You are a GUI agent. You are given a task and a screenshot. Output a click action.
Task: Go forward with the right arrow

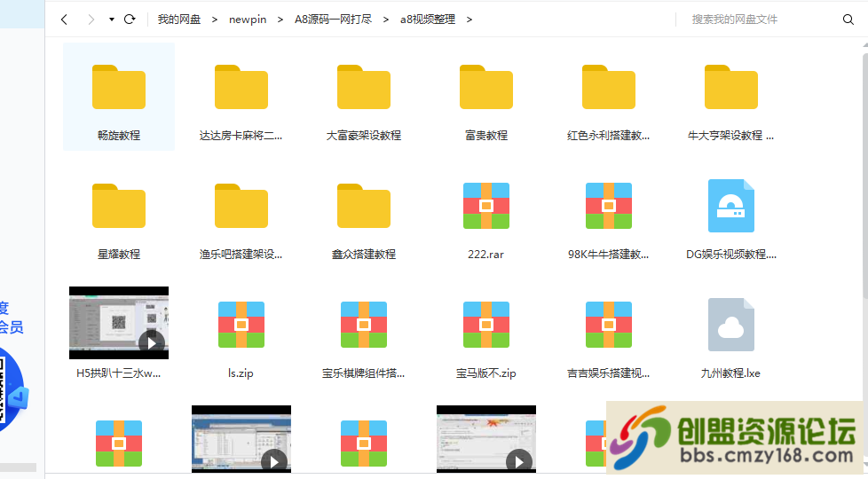[x=91, y=20]
